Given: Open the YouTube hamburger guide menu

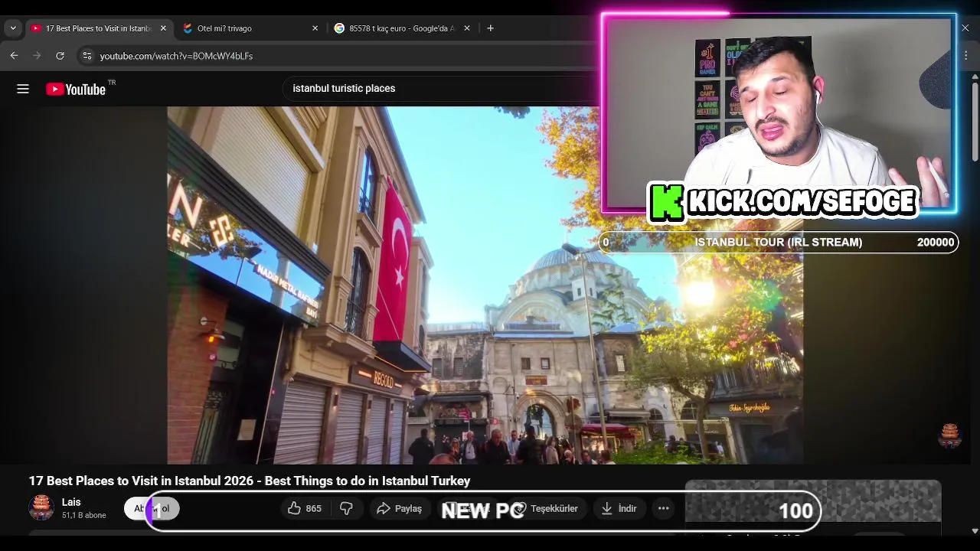Looking at the screenshot, I should [x=23, y=90].
